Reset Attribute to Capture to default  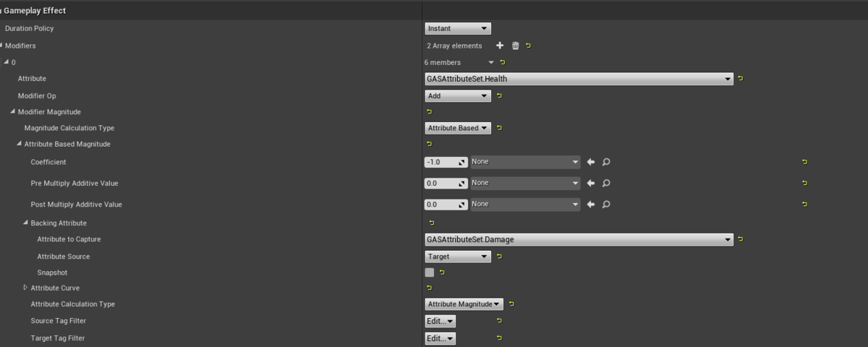pyautogui.click(x=741, y=239)
